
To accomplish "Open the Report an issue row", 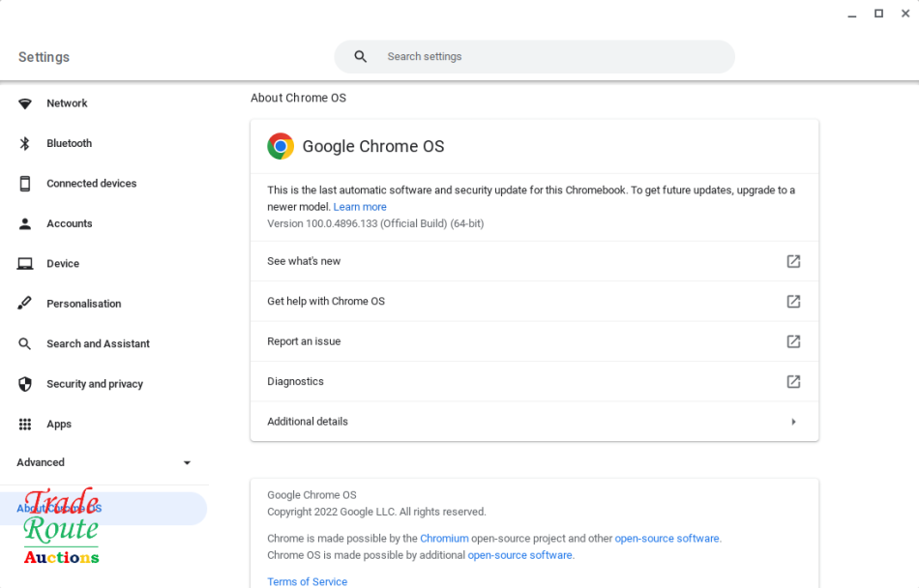I will tap(534, 340).
